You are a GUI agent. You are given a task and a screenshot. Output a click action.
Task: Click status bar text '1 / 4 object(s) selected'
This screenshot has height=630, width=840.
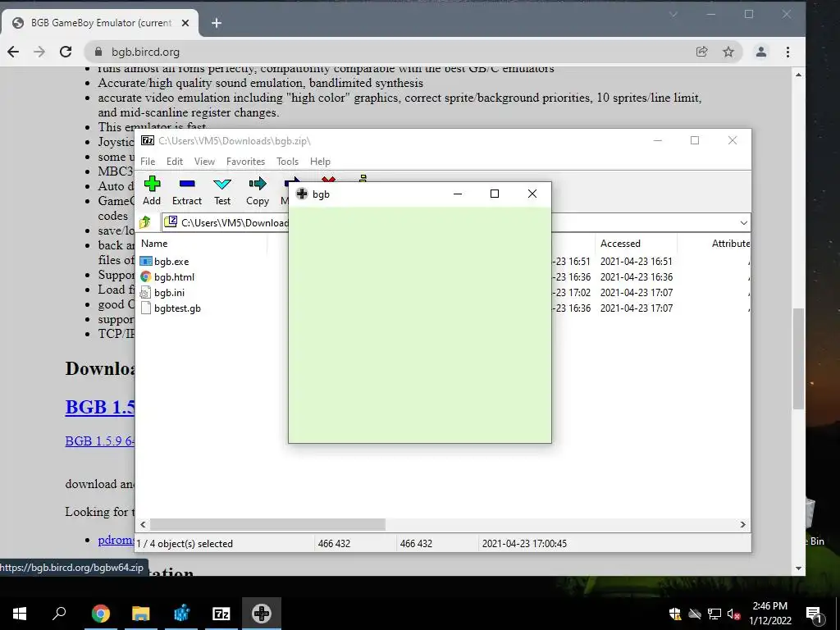185,543
